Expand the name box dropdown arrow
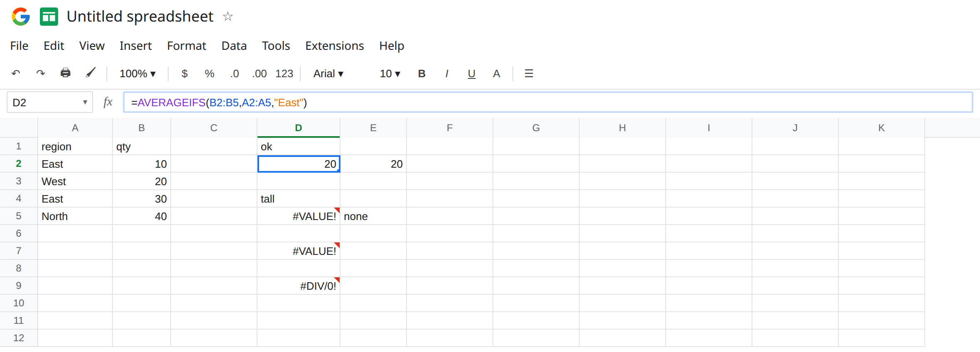Screen dimensions: 980x352 85,102
